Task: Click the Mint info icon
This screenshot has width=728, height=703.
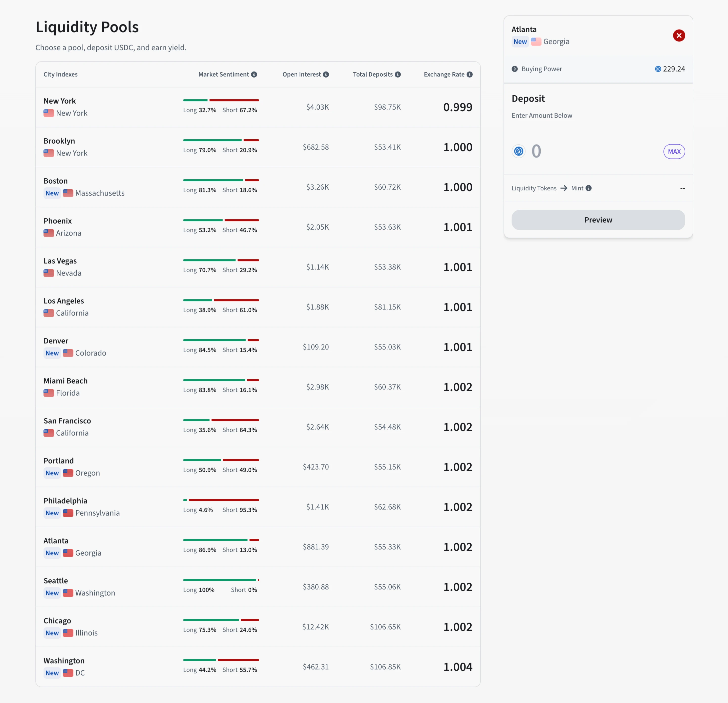Action: coord(589,188)
